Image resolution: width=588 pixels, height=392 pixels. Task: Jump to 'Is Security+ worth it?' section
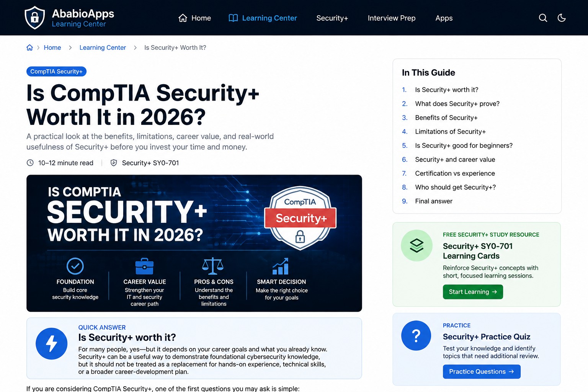[447, 90]
